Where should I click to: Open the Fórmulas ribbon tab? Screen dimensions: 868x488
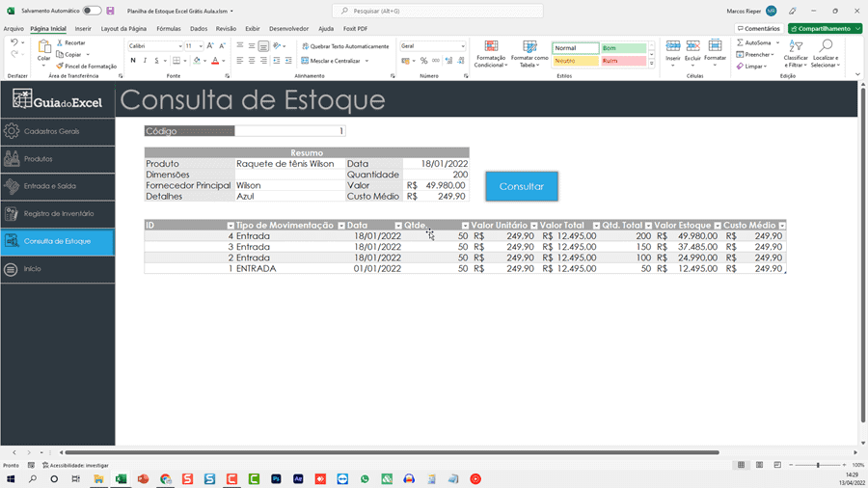point(168,28)
